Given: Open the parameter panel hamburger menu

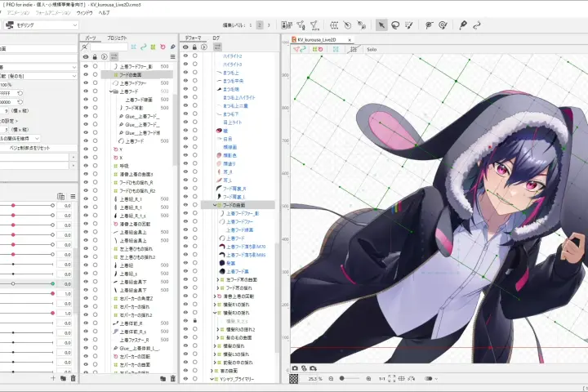Looking at the screenshot, I should 73,196.
